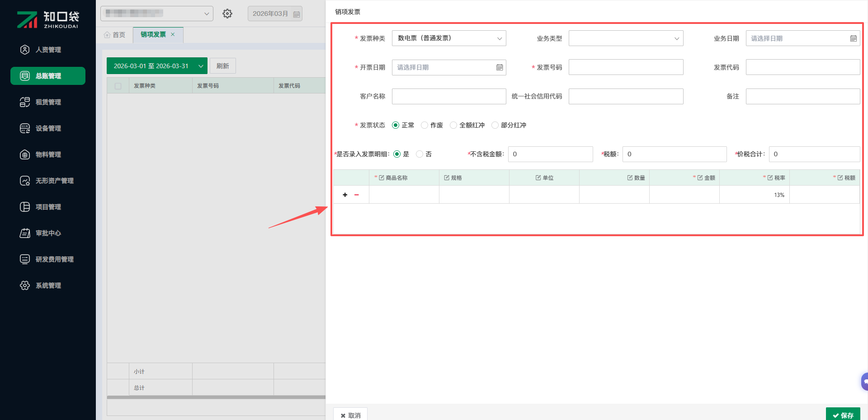Screen dimensions: 868x420
Task: Click the 总账管理 sidebar icon
Action: [25, 76]
